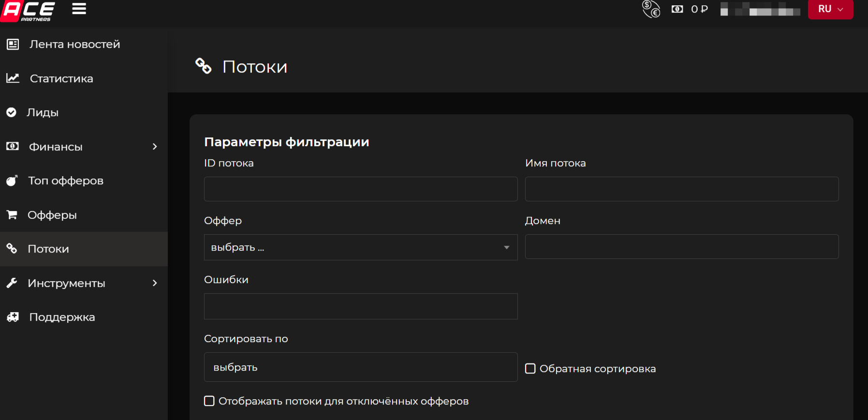Click the ambulance icon for Поддержка
868x420 pixels.
pos(13,317)
